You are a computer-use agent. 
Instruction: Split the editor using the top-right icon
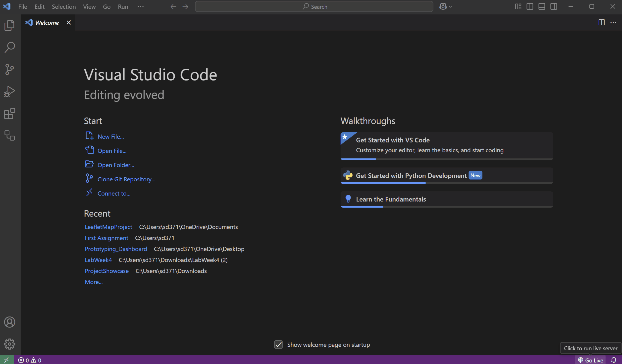pos(601,22)
